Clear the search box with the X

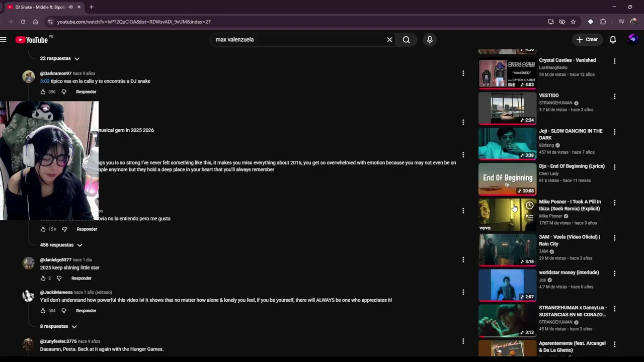pyautogui.click(x=389, y=40)
